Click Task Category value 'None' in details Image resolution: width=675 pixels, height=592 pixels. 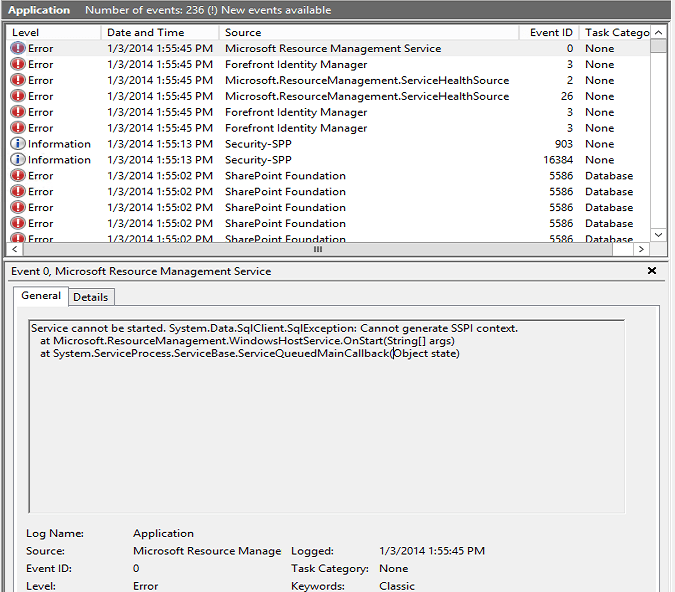(393, 568)
